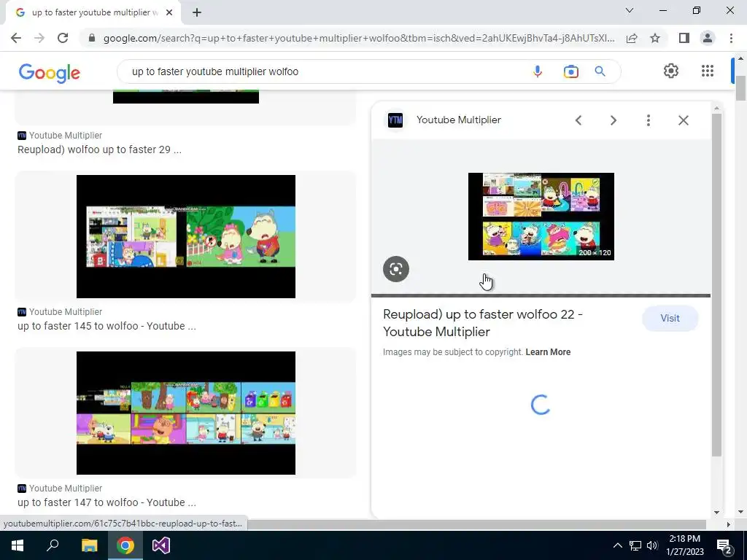Bookmark this page with the star icon

655,38
